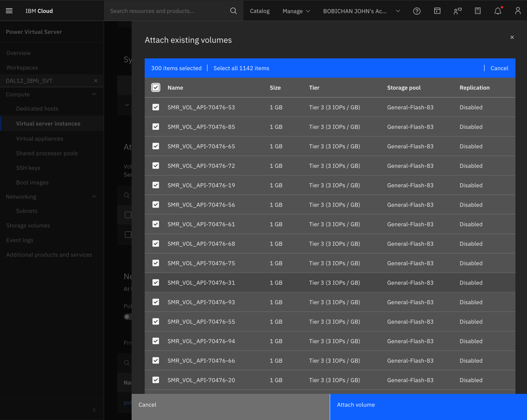Uncheck volume SMR_VOL_API-70476-53
527x420 pixels.
click(156, 107)
